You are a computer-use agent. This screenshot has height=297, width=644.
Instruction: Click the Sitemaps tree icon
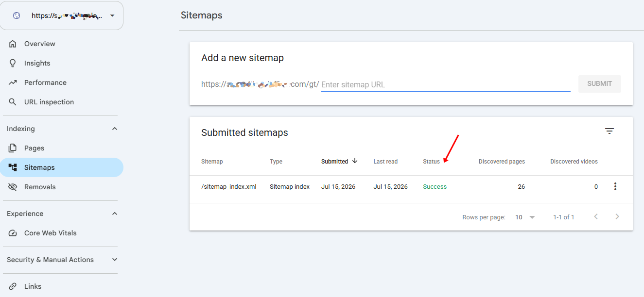[x=13, y=167]
